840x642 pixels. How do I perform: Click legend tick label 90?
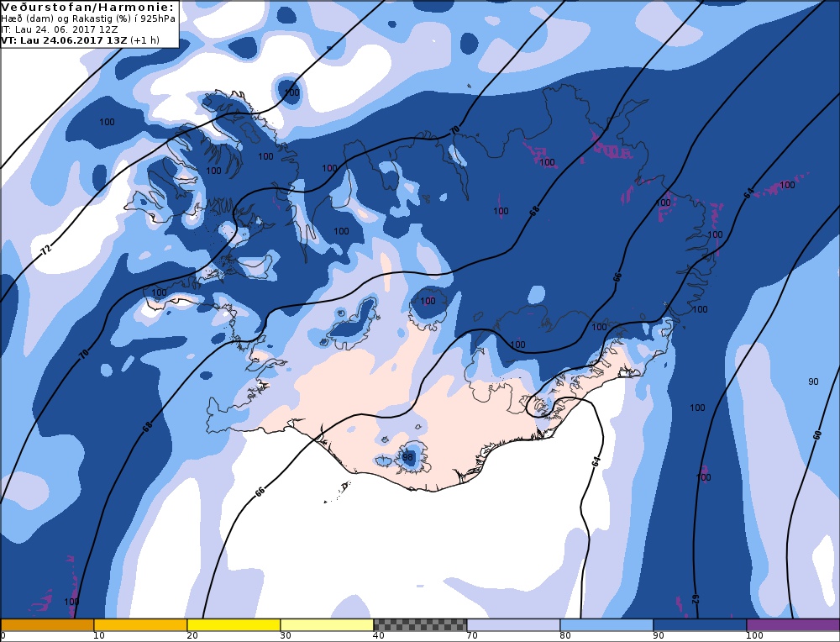[659, 635]
